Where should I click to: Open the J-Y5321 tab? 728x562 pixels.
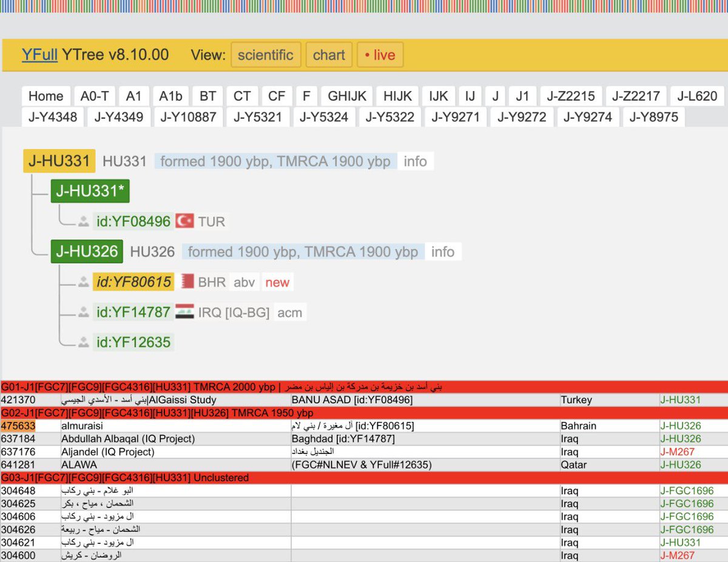tap(258, 117)
